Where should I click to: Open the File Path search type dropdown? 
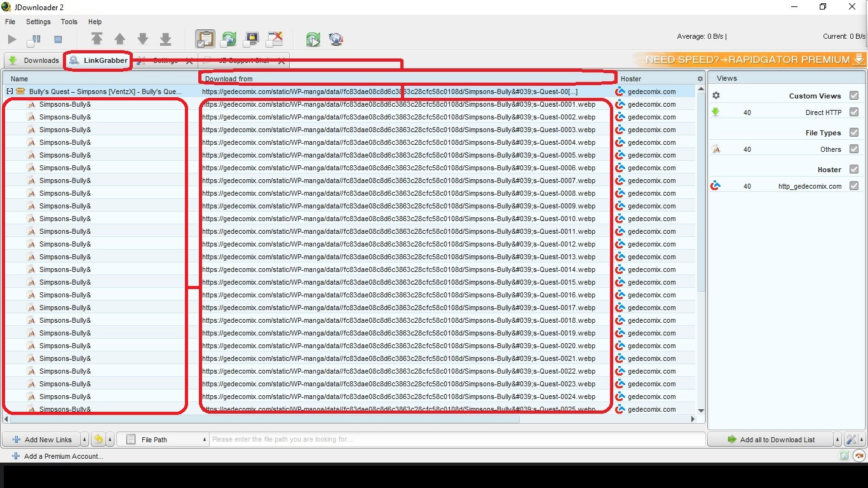[x=164, y=440]
